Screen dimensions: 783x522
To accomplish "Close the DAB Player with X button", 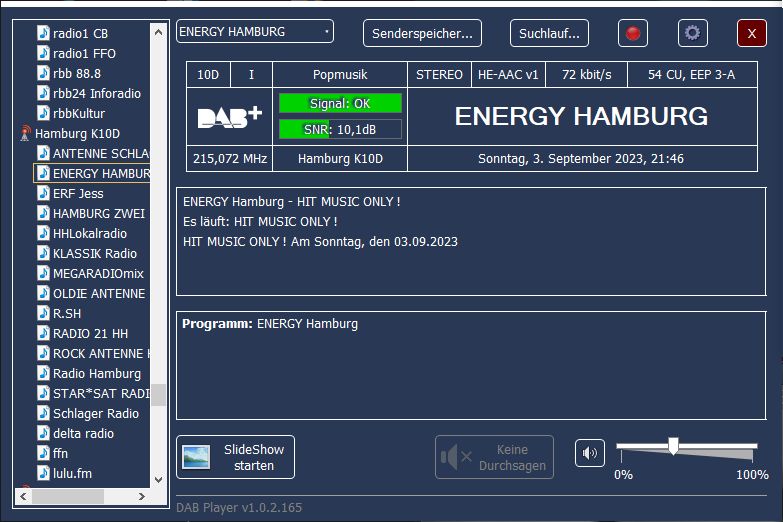I will (x=752, y=33).
